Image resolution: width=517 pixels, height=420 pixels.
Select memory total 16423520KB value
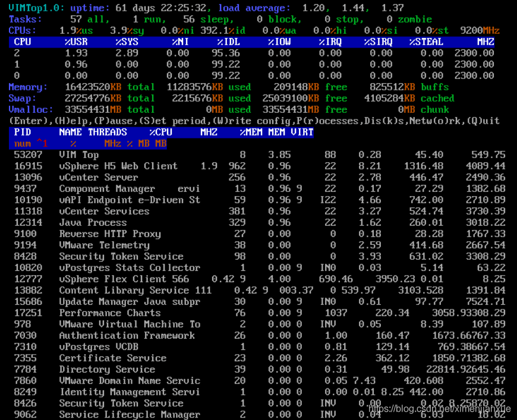[93, 87]
